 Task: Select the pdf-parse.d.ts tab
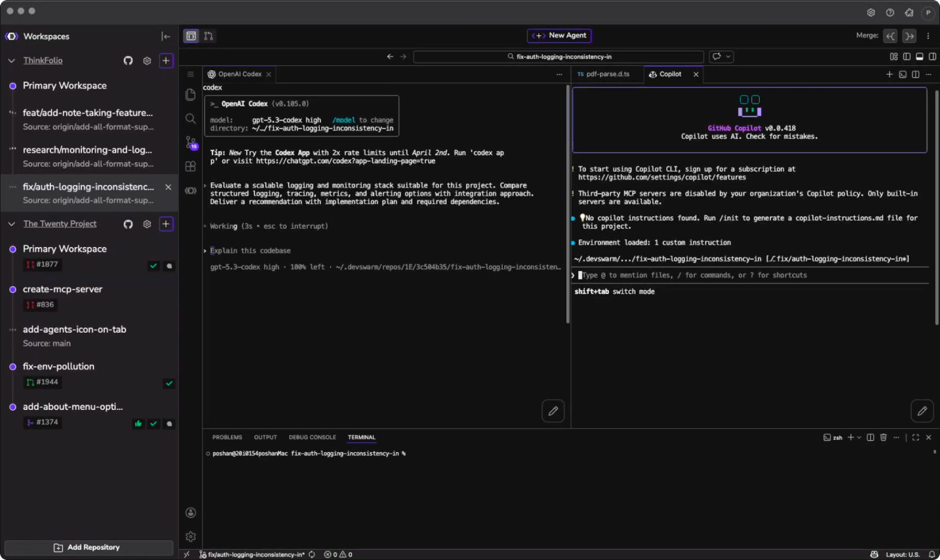[608, 74]
